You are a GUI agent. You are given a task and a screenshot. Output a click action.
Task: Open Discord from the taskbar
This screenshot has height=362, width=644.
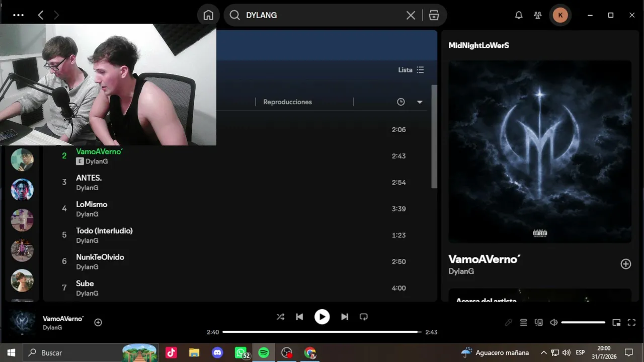217,352
